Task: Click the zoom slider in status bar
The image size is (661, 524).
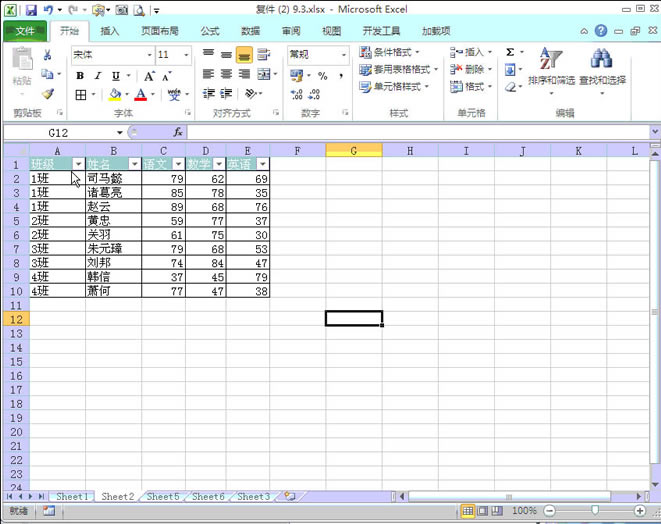Action: [595, 511]
